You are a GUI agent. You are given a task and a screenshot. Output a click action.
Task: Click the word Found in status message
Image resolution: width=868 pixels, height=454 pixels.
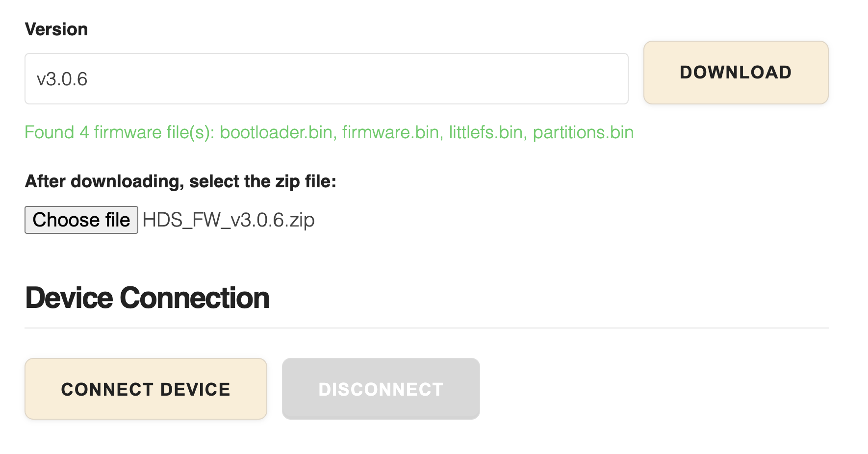click(x=49, y=132)
